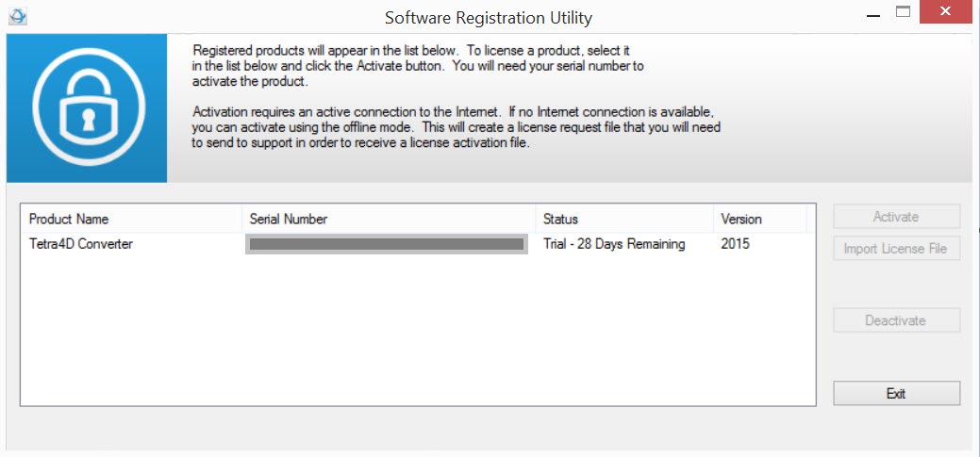Click the version value 2015

pos(735,244)
